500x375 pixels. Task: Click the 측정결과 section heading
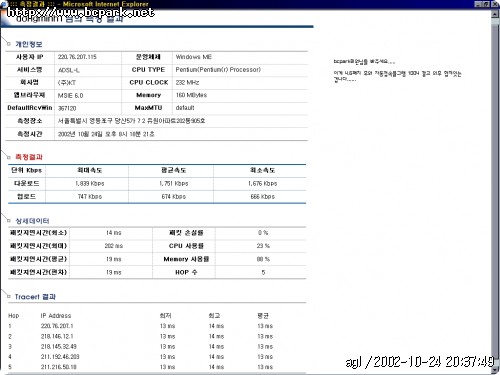point(29,157)
